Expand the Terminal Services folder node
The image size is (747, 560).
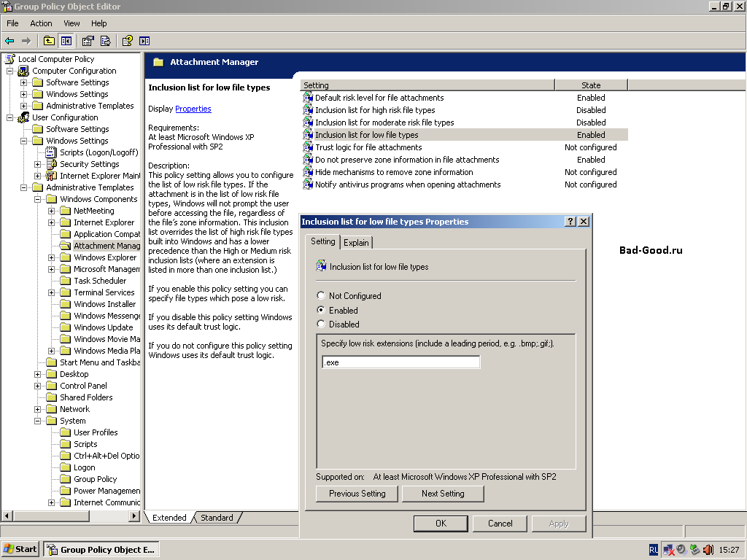point(52,292)
